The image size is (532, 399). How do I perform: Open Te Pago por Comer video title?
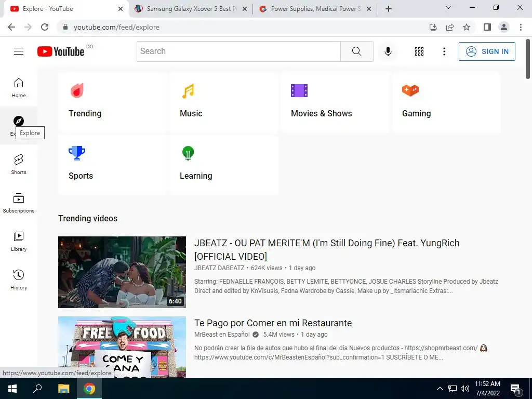pos(273,323)
